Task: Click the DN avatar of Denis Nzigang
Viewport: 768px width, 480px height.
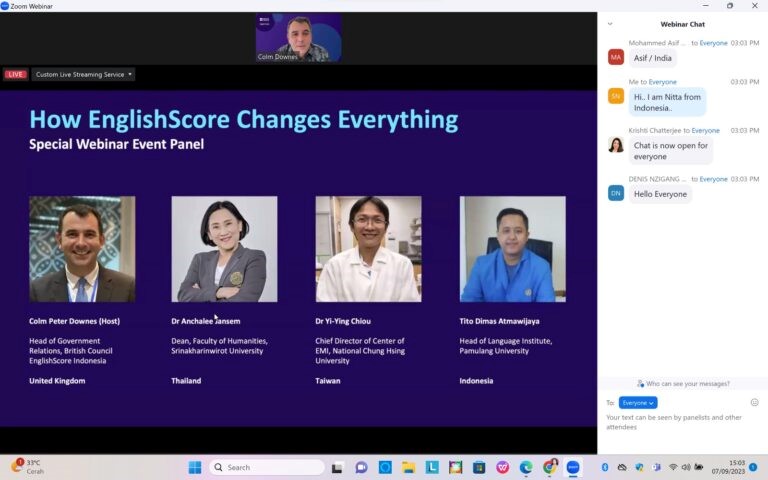Action: [616, 193]
